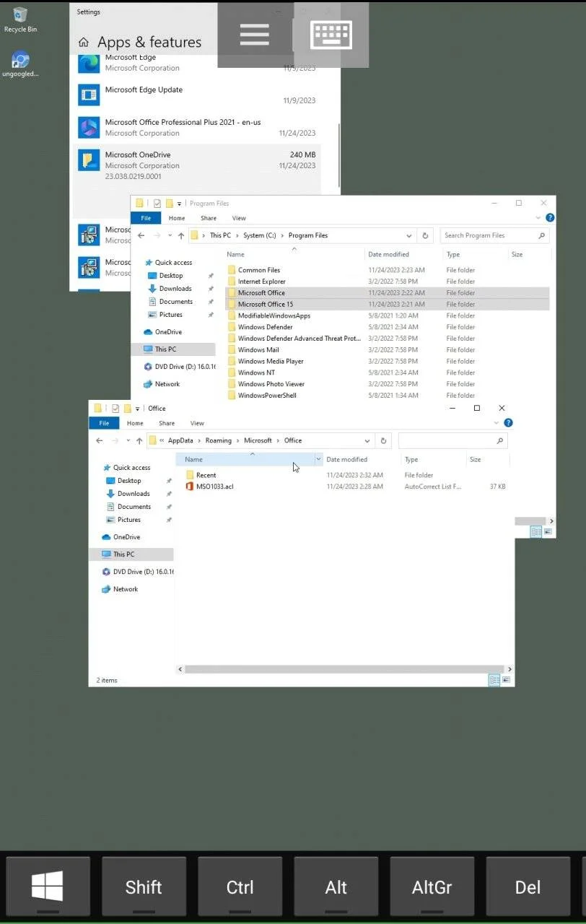Click the Settings window vertical scrollbar
This screenshot has width=586, height=924.
click(338, 155)
